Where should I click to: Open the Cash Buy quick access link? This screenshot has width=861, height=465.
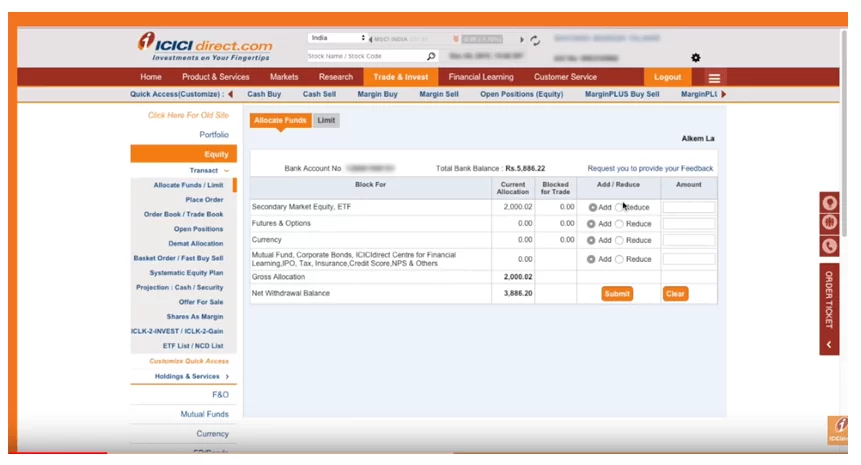pos(264,94)
